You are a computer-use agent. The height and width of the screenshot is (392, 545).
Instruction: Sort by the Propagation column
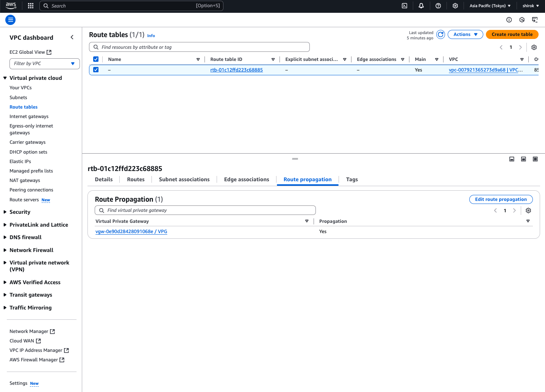(x=528, y=221)
